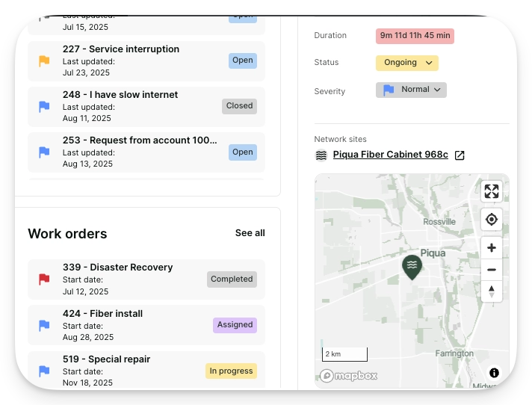The height and width of the screenshot is (405, 532).
Task: Click the Work orders heading
Action: click(x=67, y=234)
